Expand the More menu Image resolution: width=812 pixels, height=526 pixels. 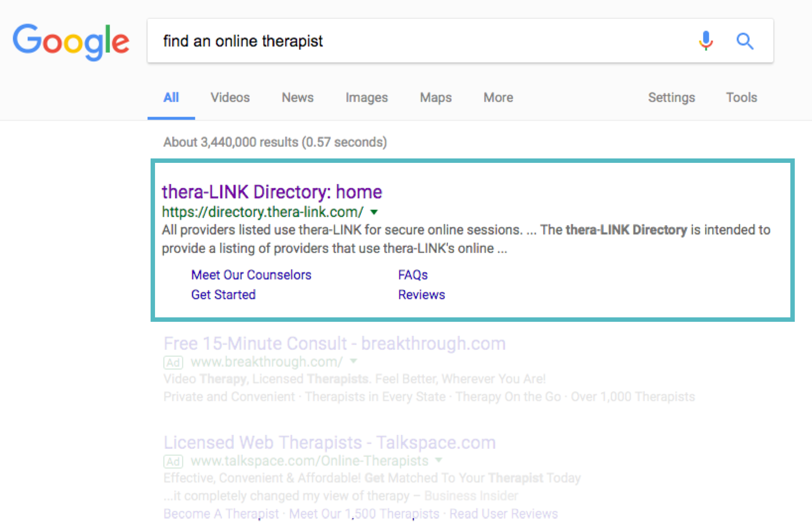(499, 97)
